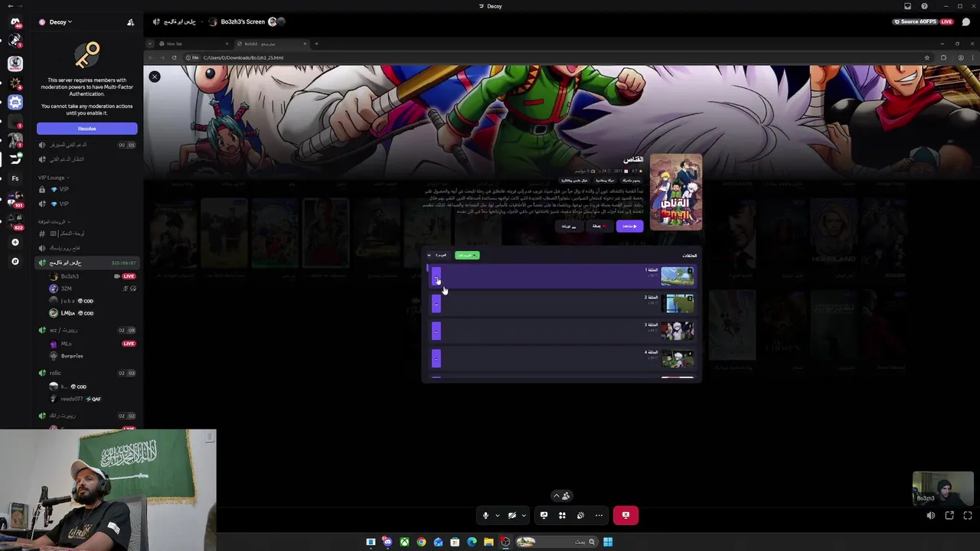Click the browser reload button
The width and height of the screenshot is (980, 551).
(174, 57)
